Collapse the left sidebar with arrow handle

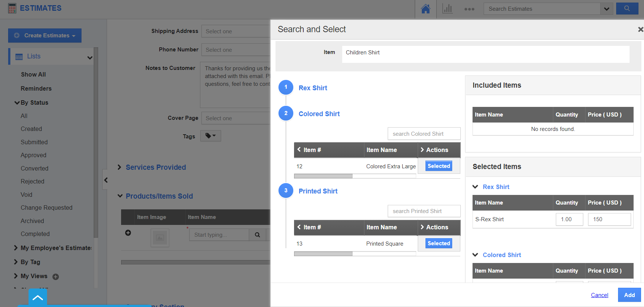(106, 180)
